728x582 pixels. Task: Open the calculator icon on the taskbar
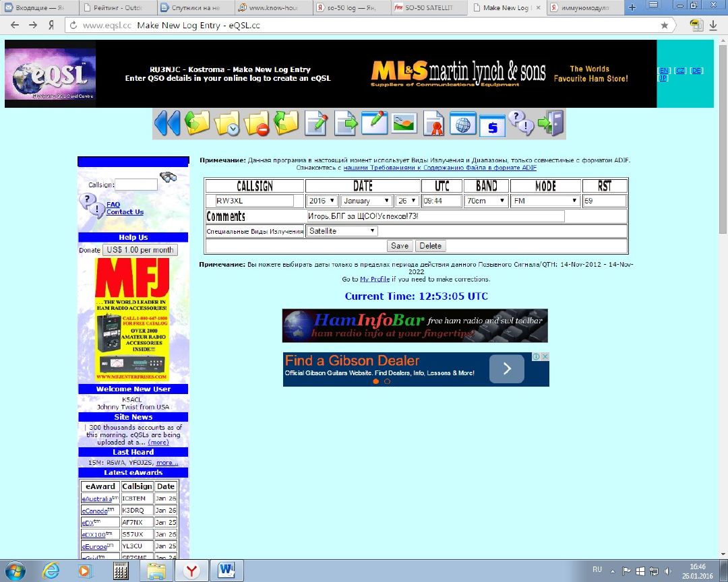pyautogui.click(x=121, y=571)
